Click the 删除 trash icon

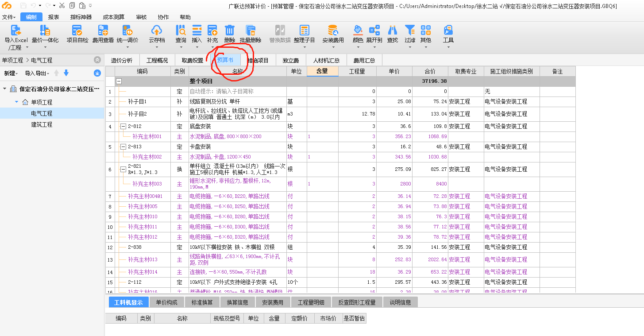coord(230,30)
